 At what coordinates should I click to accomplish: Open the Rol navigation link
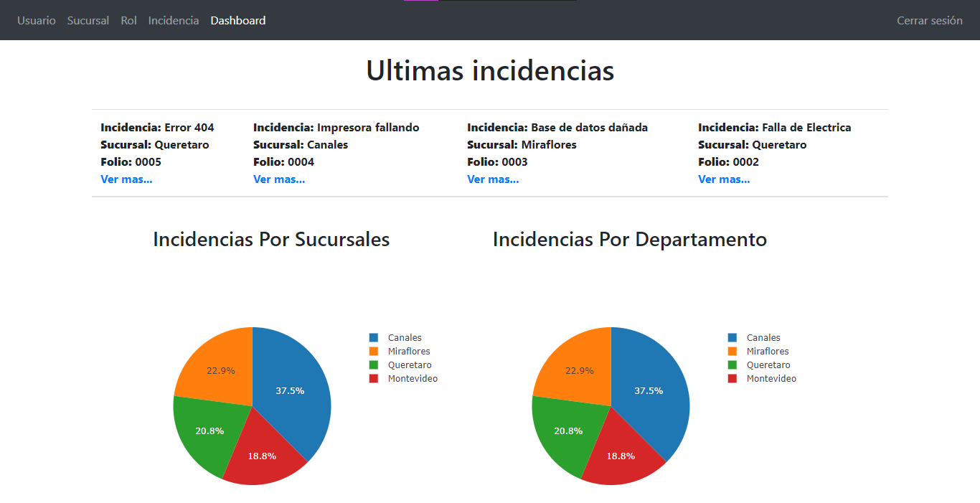click(x=128, y=21)
